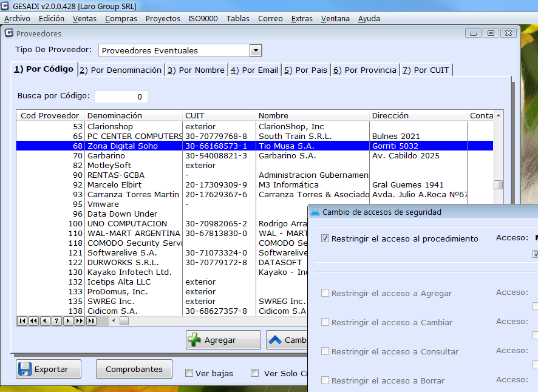This screenshot has width=538, height=392.
Task: Open the Tipo De Proveedor dropdown
Action: click(255, 50)
